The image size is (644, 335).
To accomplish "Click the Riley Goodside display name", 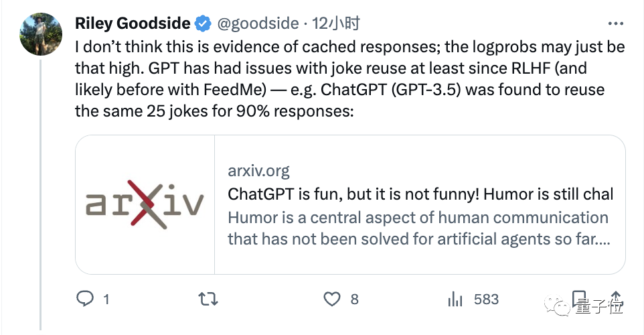I will [x=134, y=24].
